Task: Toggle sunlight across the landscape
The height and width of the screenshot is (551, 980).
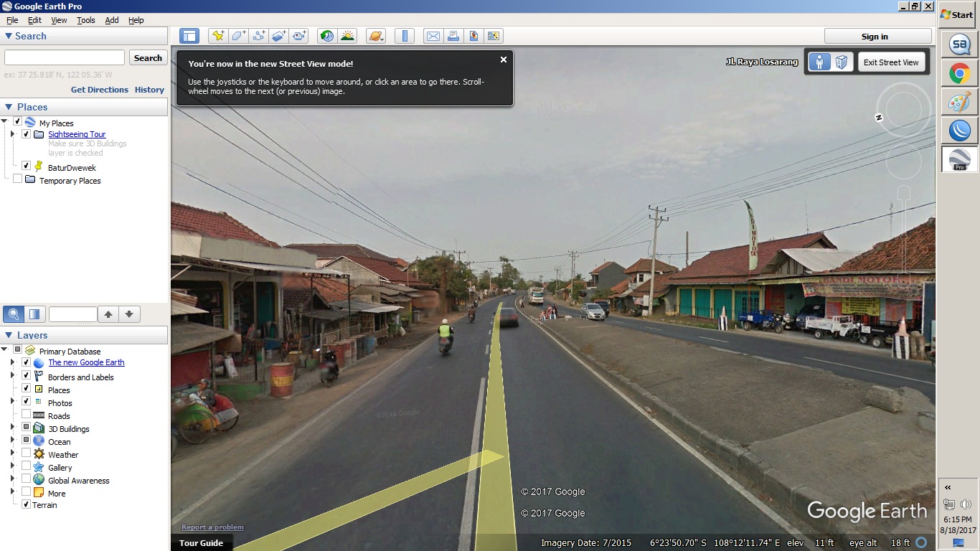Action: point(347,36)
